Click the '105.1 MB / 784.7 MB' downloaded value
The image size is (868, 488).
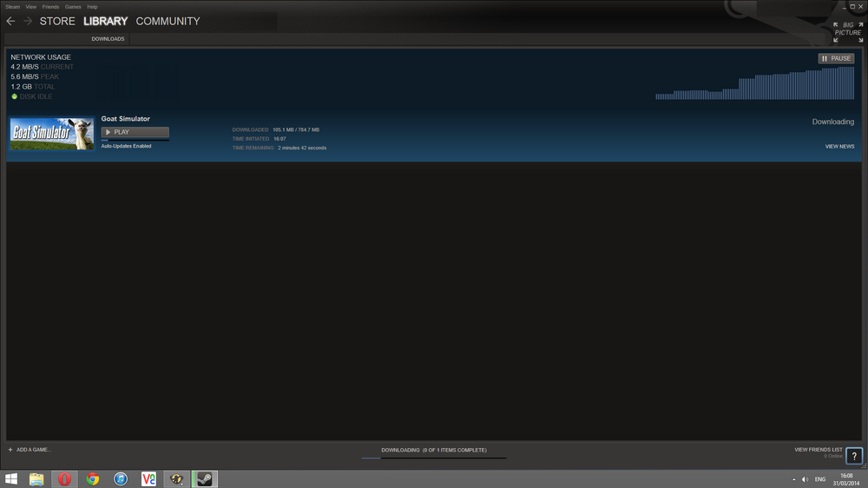pyautogui.click(x=296, y=129)
